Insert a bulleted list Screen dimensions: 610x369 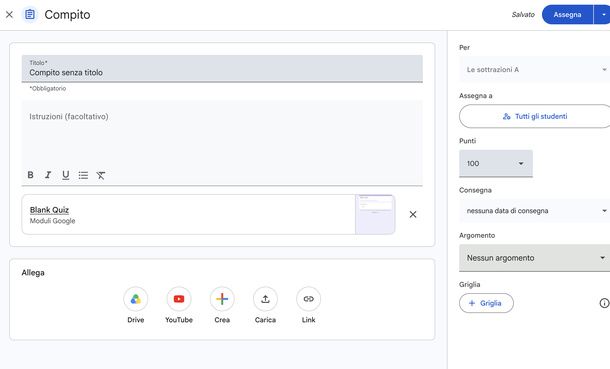83,175
